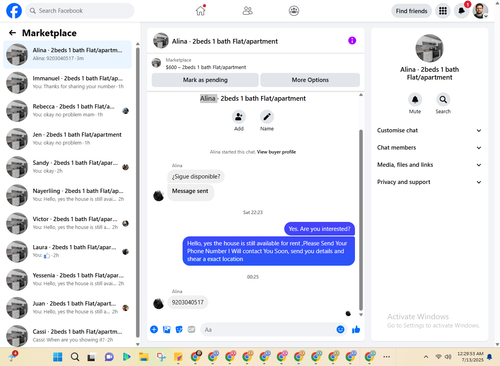Image resolution: width=500 pixels, height=366 pixels.
Task: Open View buyer profile link
Action: point(276,152)
